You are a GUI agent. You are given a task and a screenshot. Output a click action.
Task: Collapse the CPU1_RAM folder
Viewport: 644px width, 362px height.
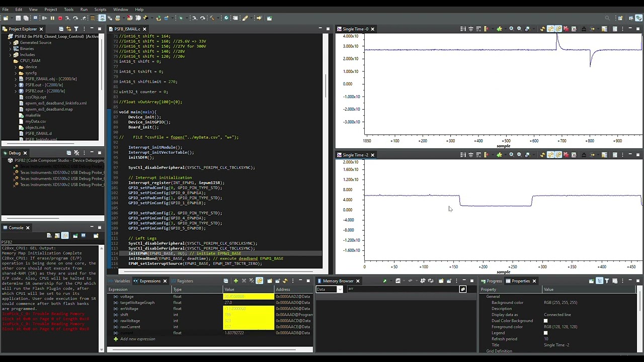pos(10,61)
